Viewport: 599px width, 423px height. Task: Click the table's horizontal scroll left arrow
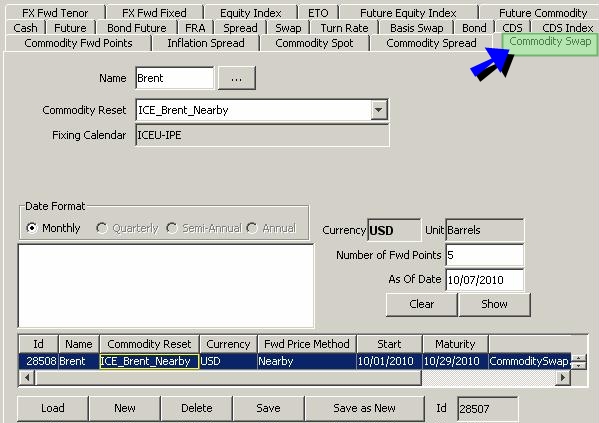pyautogui.click(x=27, y=378)
